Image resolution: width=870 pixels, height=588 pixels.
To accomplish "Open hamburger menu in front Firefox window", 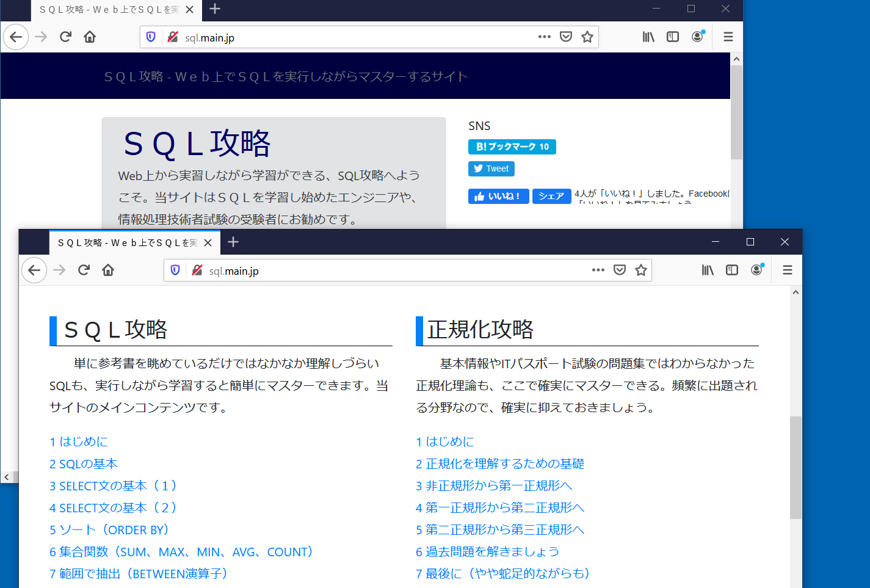I will coord(788,270).
